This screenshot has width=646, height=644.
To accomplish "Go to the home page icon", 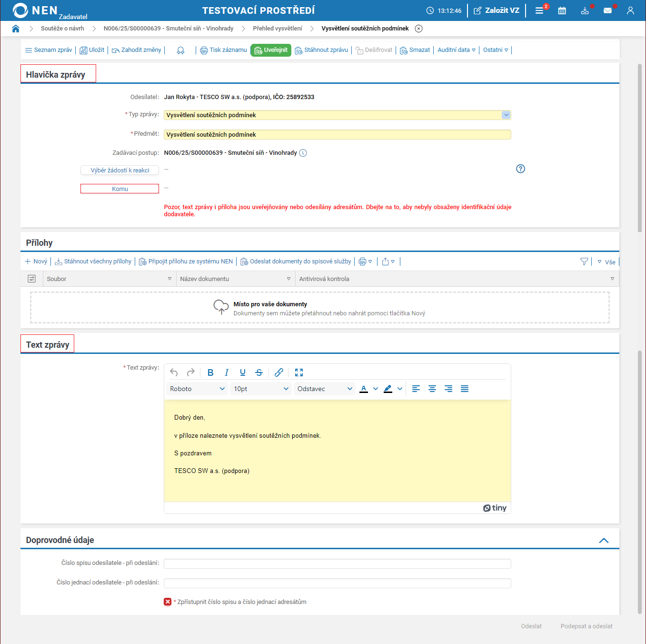I will [x=16, y=29].
